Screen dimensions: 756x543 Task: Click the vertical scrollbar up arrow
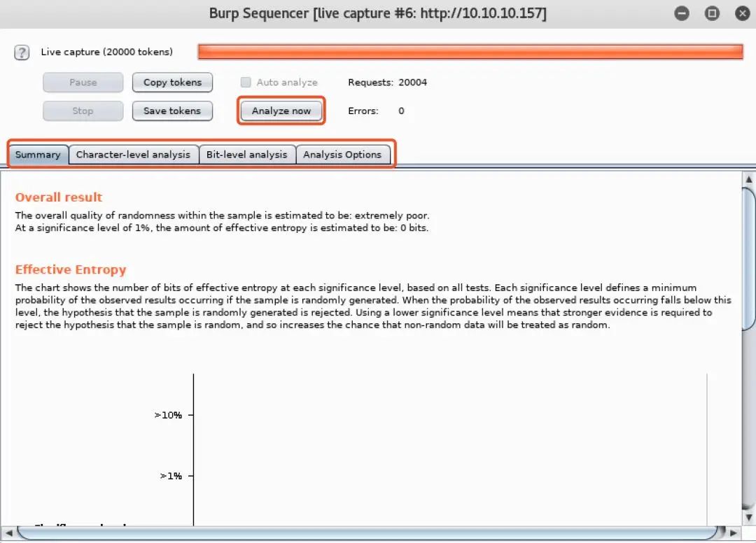click(749, 179)
